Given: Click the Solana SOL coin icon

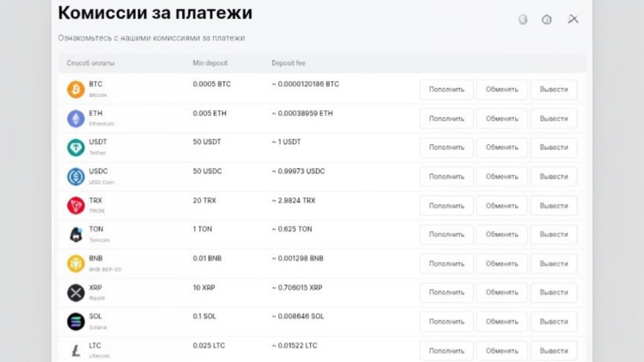Looking at the screenshot, I should click(x=76, y=321).
